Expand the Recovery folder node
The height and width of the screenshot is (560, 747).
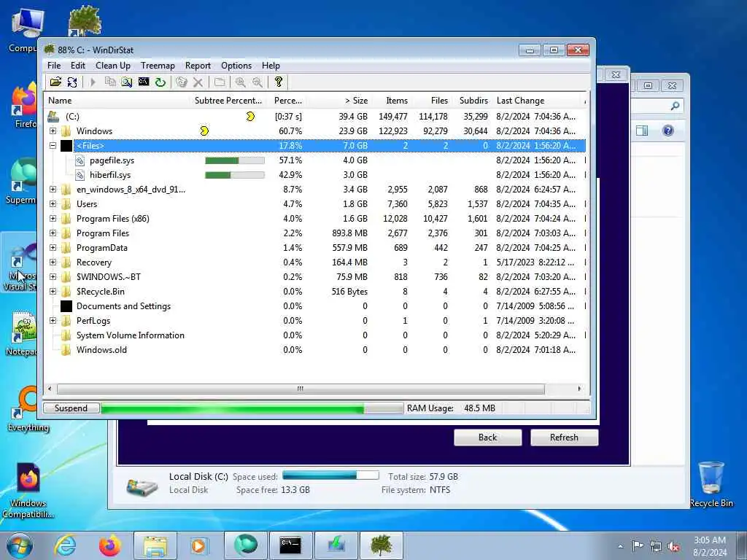coord(53,262)
